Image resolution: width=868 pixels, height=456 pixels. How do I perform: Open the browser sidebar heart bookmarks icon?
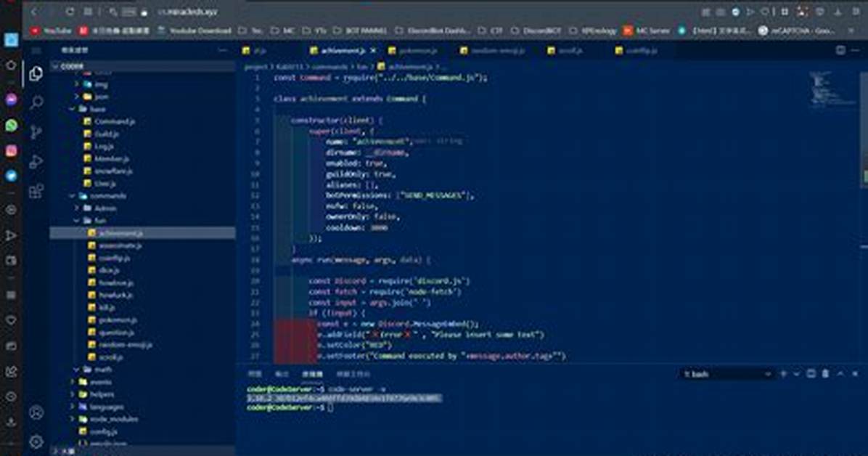(x=11, y=320)
